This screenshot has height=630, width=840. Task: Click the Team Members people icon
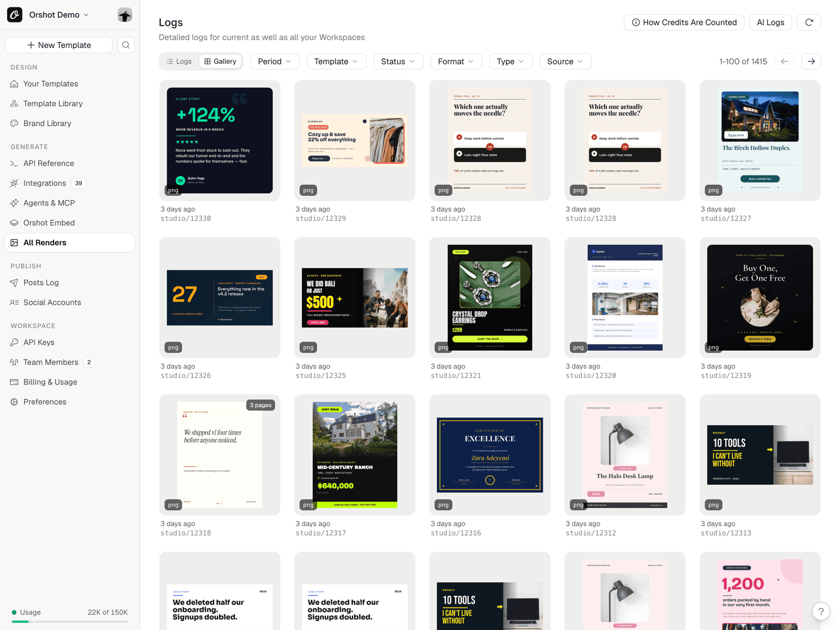click(14, 362)
